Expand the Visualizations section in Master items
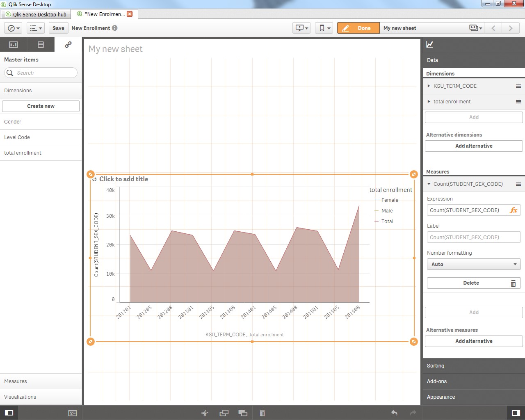 click(x=41, y=397)
